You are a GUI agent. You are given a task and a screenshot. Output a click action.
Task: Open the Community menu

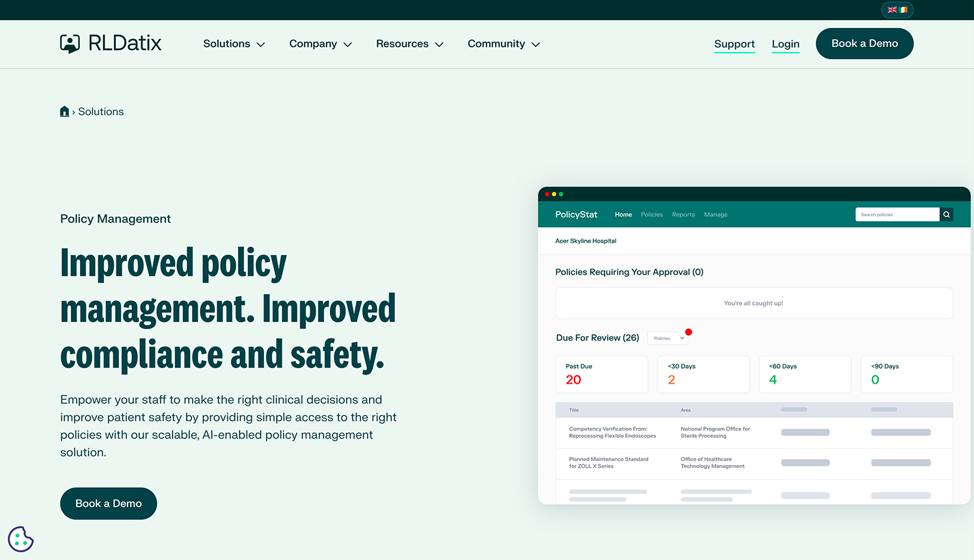click(504, 44)
